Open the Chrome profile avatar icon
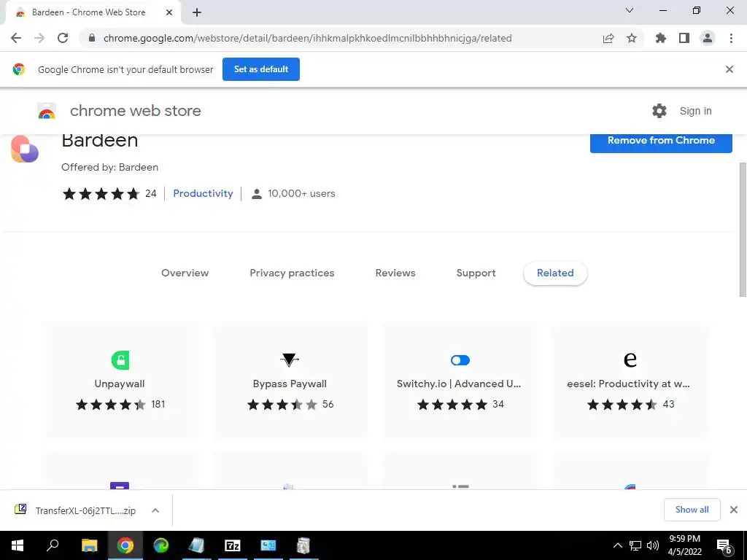The image size is (747, 560). coord(708,38)
